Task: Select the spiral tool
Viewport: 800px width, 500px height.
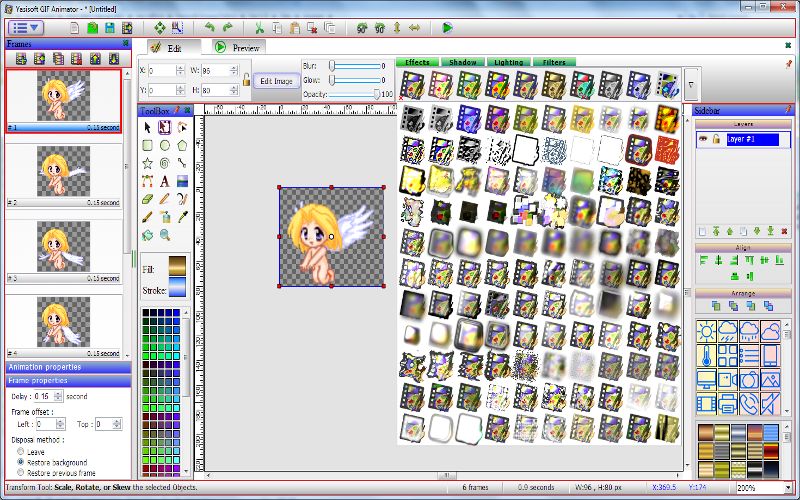Action: coord(165,163)
